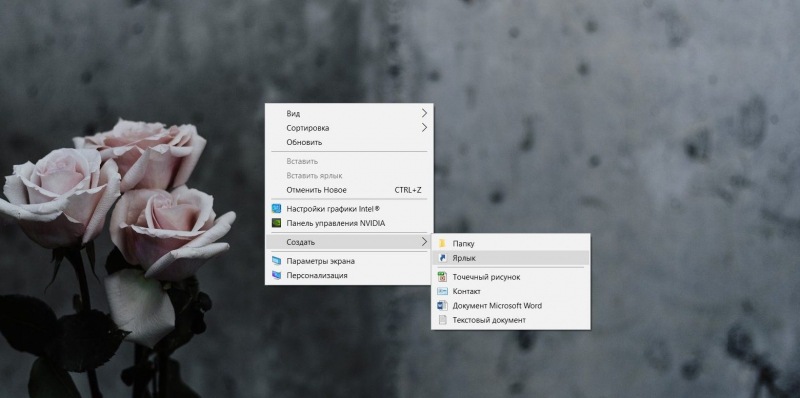The height and width of the screenshot is (398, 800).
Task: Click the Microsoft Word document icon
Action: coord(442,306)
